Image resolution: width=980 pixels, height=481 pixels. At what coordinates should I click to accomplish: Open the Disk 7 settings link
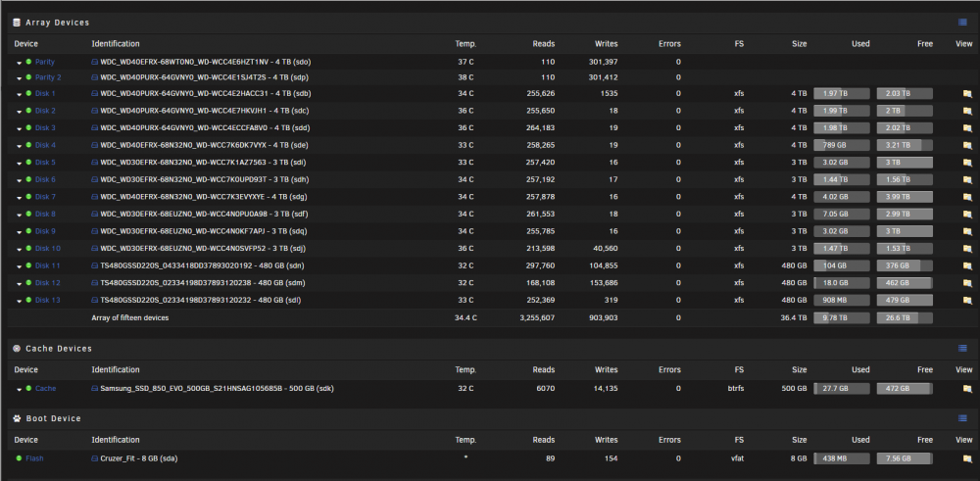[x=46, y=197]
